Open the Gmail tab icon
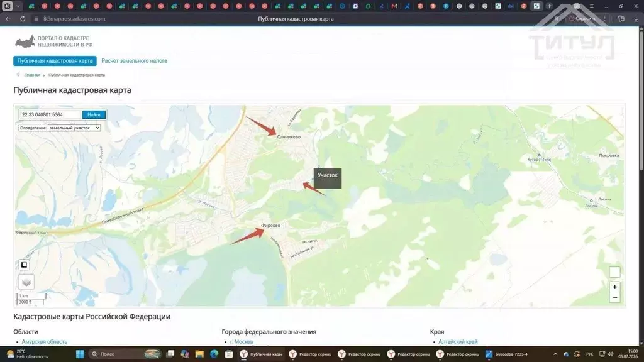644x362 pixels. pos(394,6)
